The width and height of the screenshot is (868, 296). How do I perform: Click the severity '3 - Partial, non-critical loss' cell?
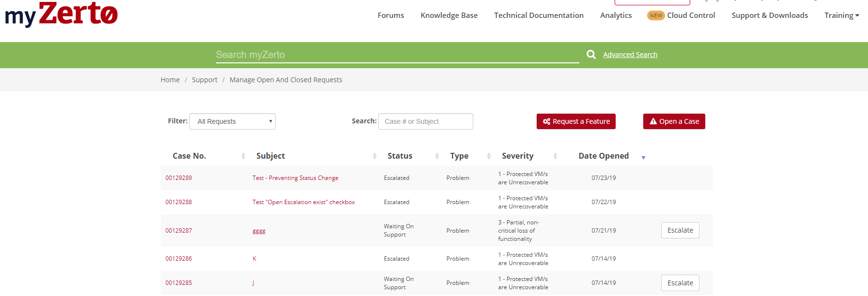tap(519, 231)
